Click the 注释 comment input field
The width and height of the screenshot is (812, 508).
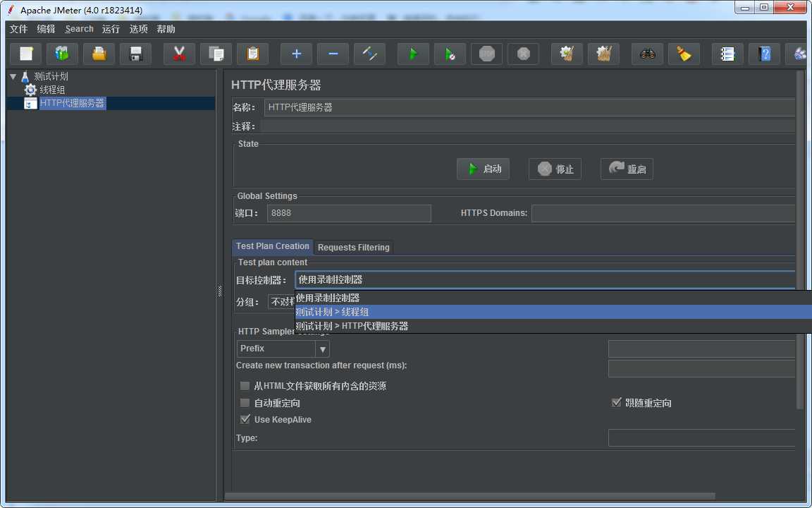(528, 126)
